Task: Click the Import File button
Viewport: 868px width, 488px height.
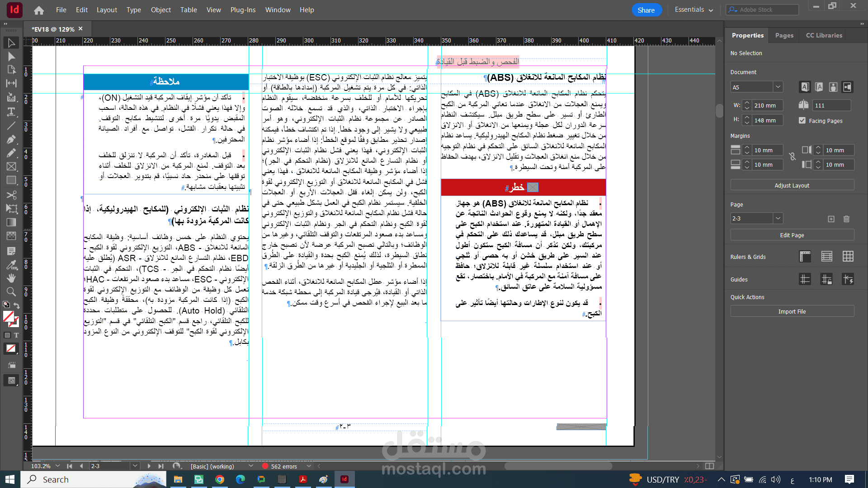Action: tap(792, 311)
